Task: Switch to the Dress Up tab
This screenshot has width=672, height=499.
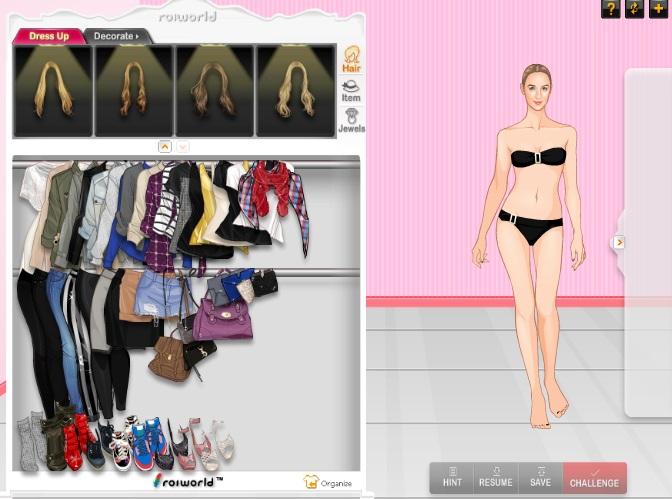Action: pyautogui.click(x=48, y=36)
